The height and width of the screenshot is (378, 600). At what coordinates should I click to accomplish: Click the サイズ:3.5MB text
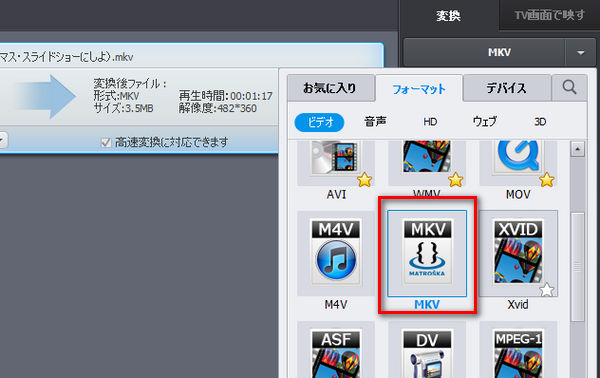[x=123, y=108]
